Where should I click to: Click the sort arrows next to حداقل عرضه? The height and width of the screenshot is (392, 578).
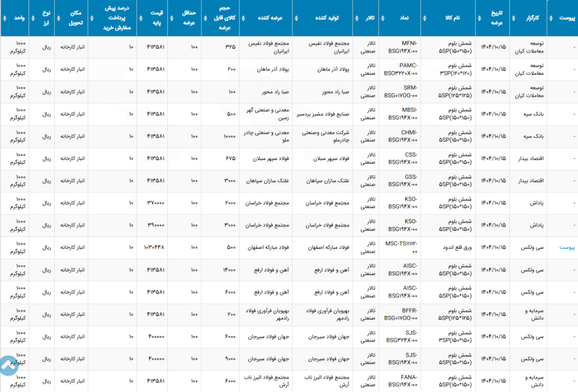(172, 18)
